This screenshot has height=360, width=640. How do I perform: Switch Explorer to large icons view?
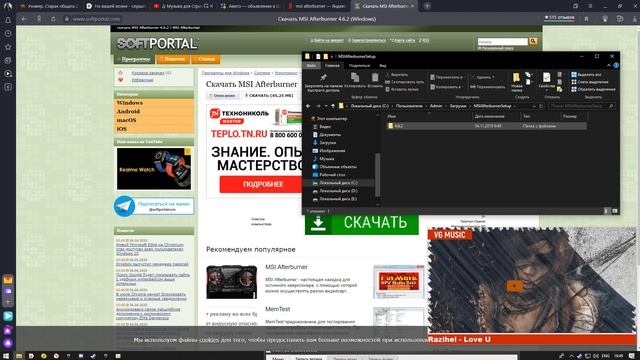(x=615, y=211)
